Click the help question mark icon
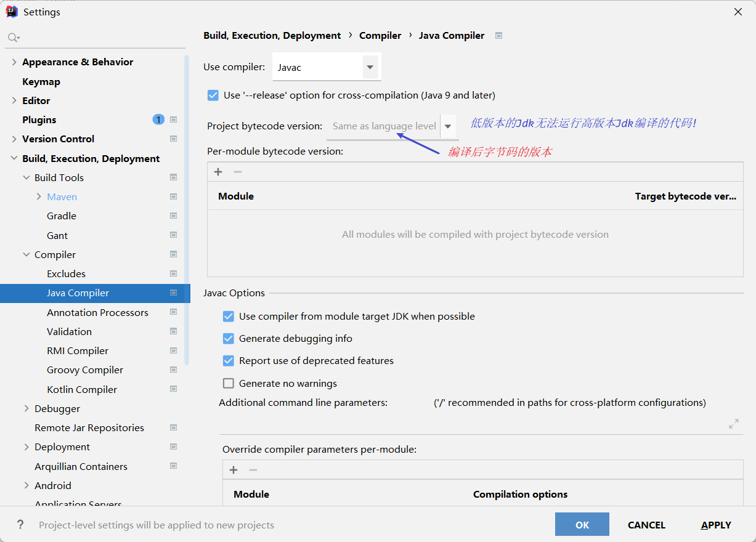This screenshot has width=756, height=542. (x=21, y=525)
